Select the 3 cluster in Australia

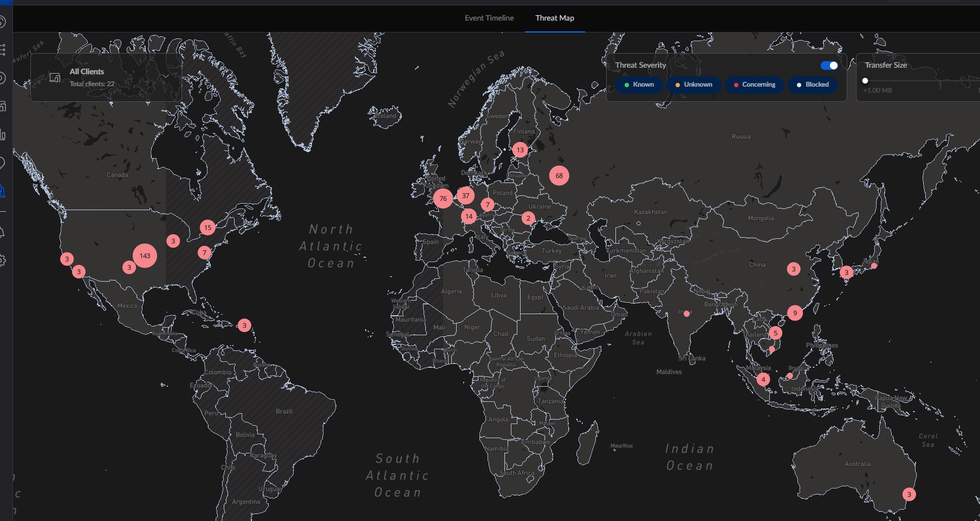pos(909,494)
